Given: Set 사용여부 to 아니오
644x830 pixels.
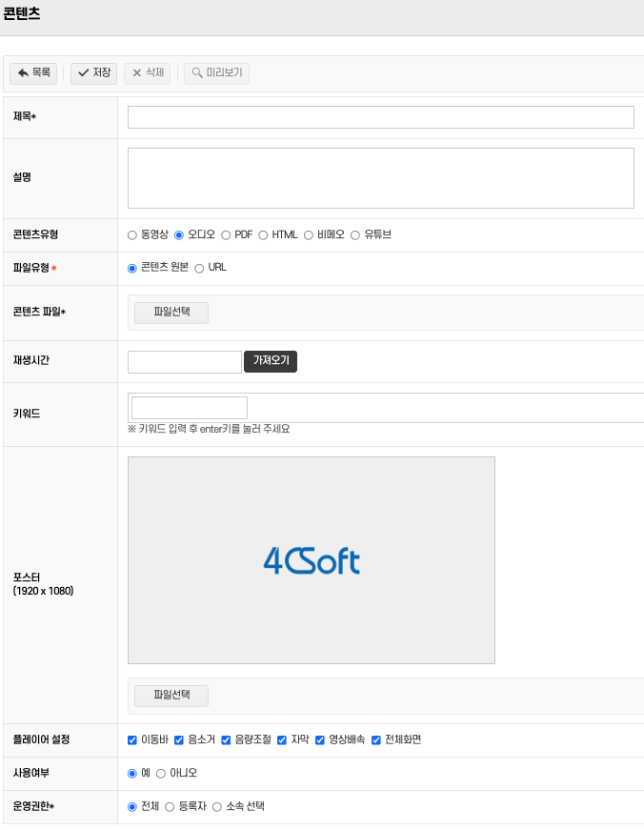Looking at the screenshot, I should [161, 774].
